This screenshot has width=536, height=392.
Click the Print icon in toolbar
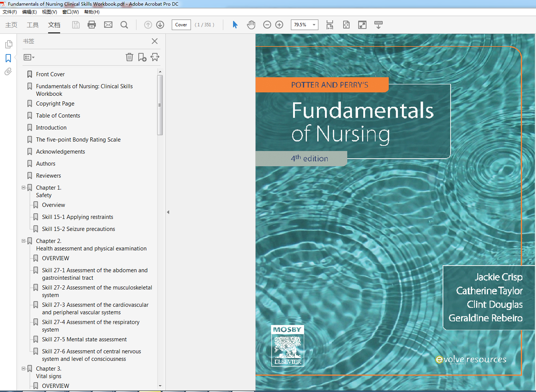pos(92,25)
